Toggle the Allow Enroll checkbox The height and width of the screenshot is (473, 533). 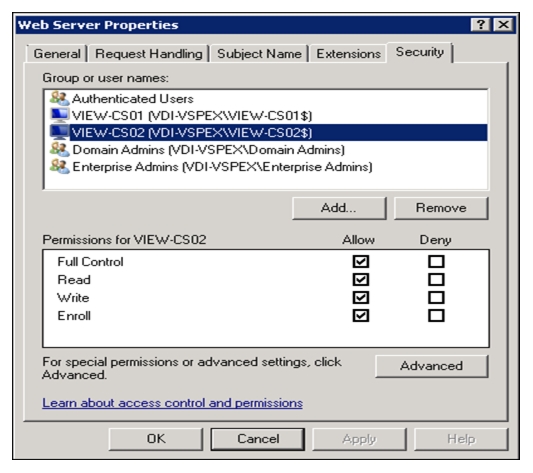click(361, 316)
